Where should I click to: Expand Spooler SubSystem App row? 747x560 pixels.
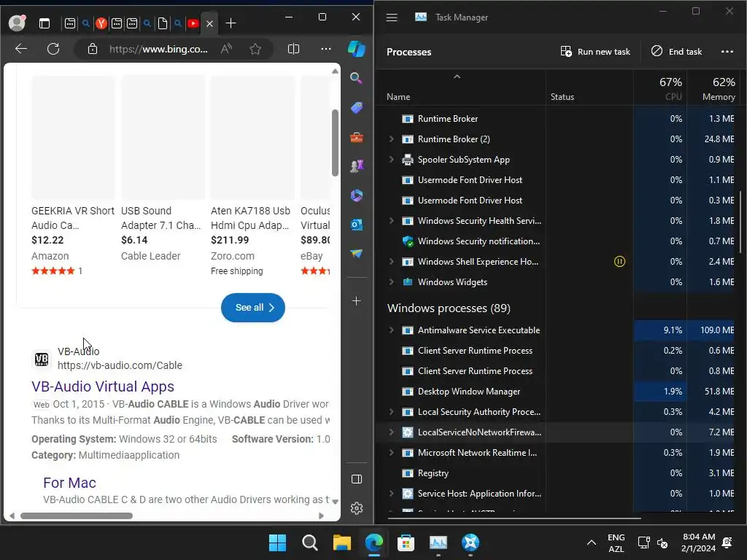click(x=392, y=160)
